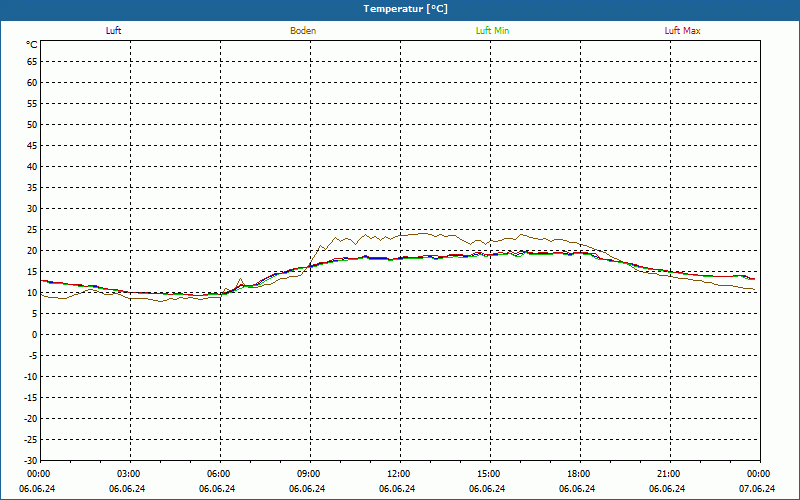Click the -30 y-axis value
This screenshot has height=500, width=800.
coord(31,460)
